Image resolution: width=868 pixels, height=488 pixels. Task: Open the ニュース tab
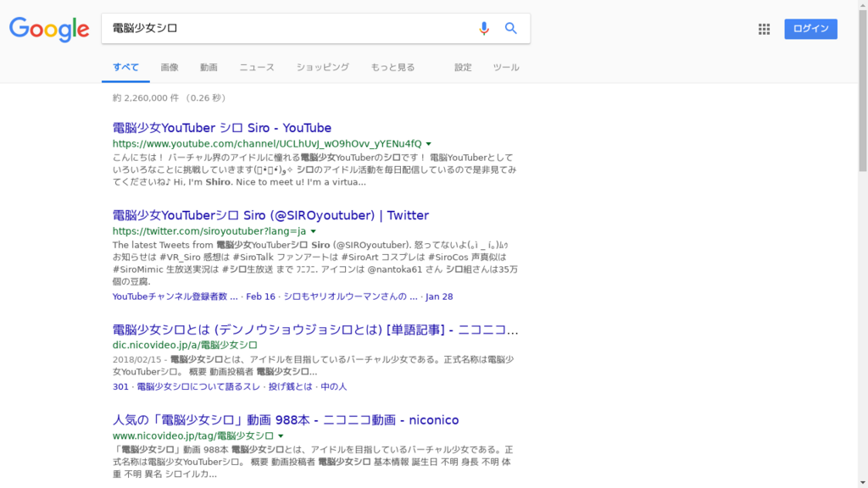[257, 68]
